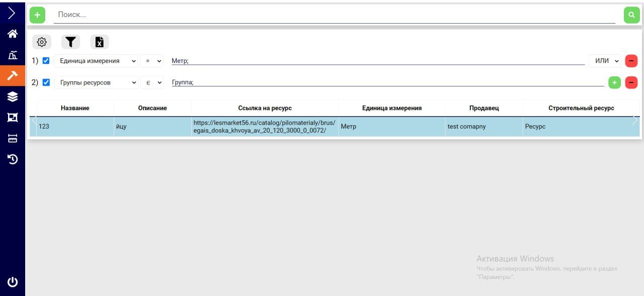The height and width of the screenshot is (296, 644).
Task: Expand the left sidebar with the arrow
Action: tap(12, 13)
